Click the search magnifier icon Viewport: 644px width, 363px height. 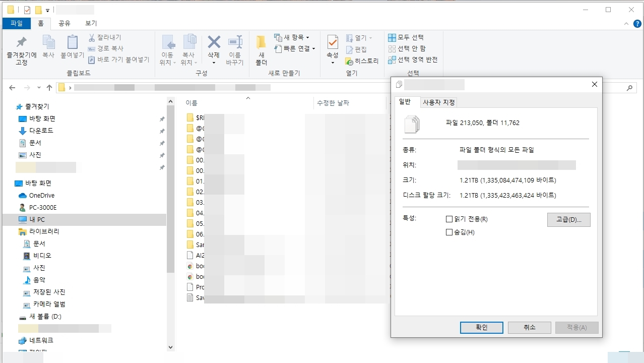coord(630,88)
